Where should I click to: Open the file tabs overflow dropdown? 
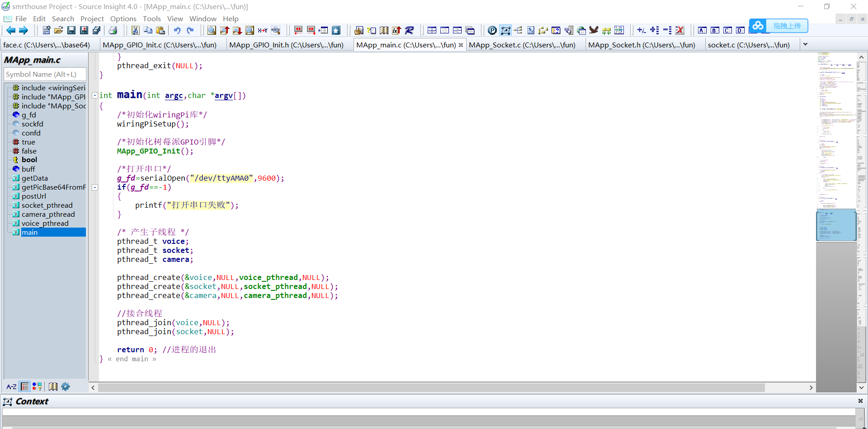click(805, 44)
